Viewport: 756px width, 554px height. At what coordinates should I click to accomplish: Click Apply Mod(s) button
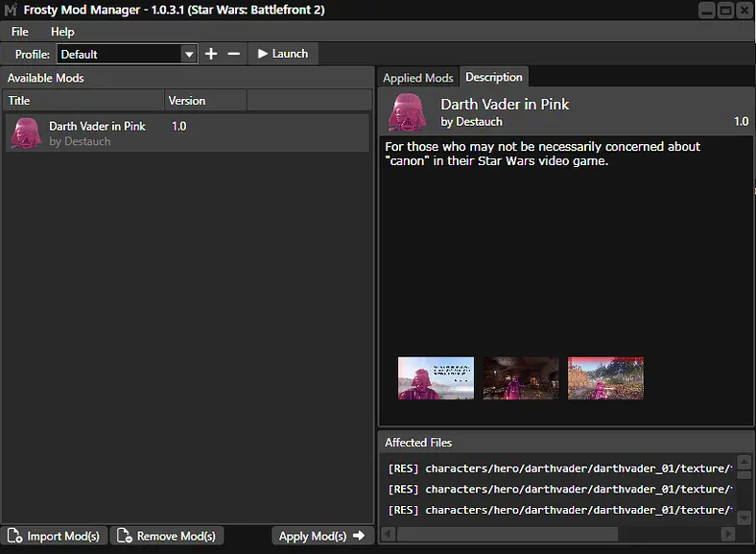322,536
